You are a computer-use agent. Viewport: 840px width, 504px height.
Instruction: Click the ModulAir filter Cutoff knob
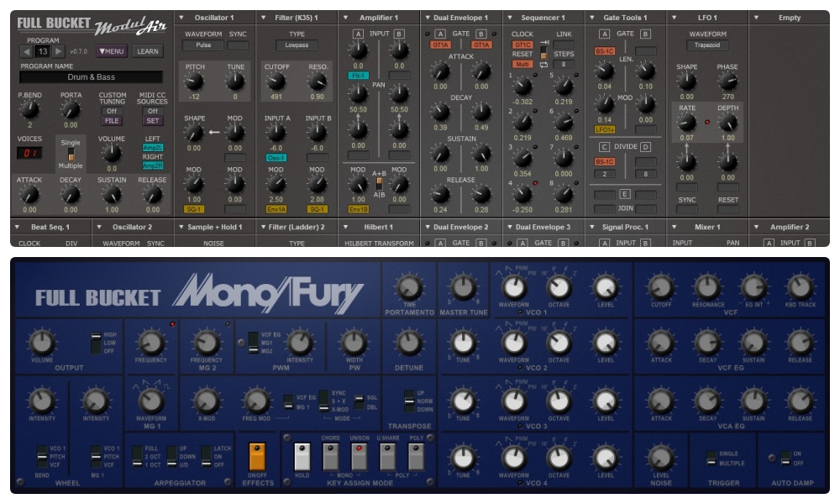click(276, 82)
